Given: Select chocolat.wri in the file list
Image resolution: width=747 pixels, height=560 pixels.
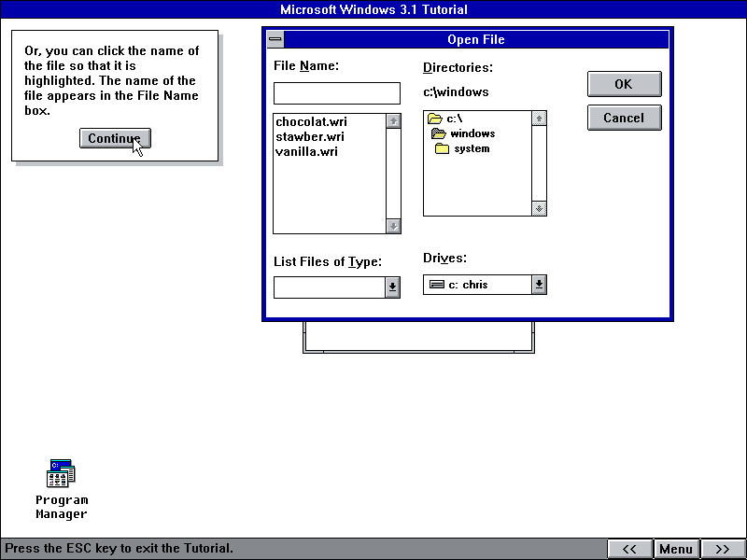Looking at the screenshot, I should pyautogui.click(x=311, y=122).
